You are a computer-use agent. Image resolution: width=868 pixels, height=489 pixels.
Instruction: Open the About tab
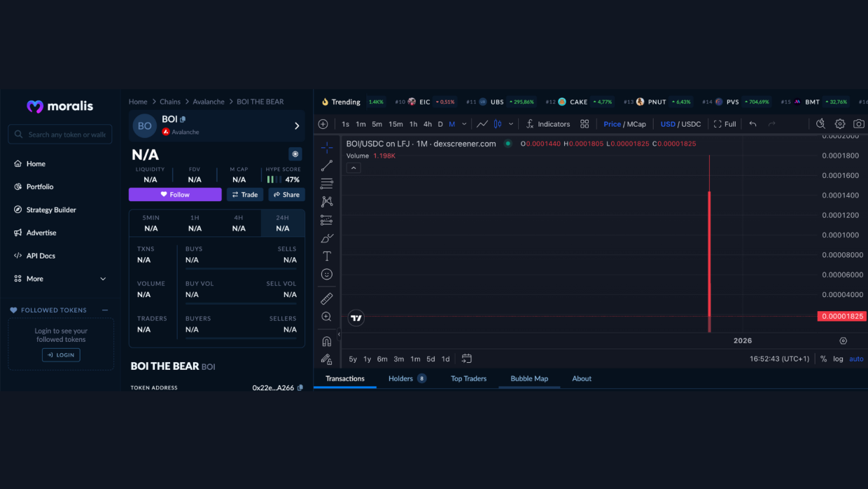[582, 378]
